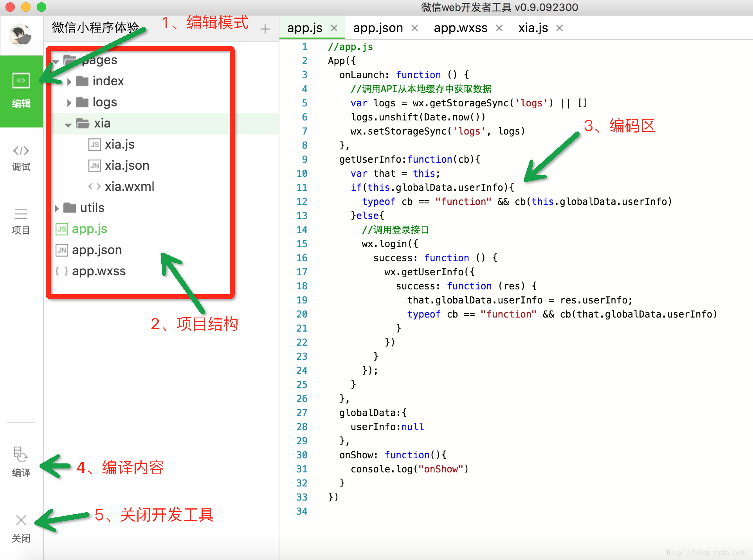Image resolution: width=753 pixels, height=560 pixels.
Task: Select the utils folder
Action: pyautogui.click(x=92, y=208)
